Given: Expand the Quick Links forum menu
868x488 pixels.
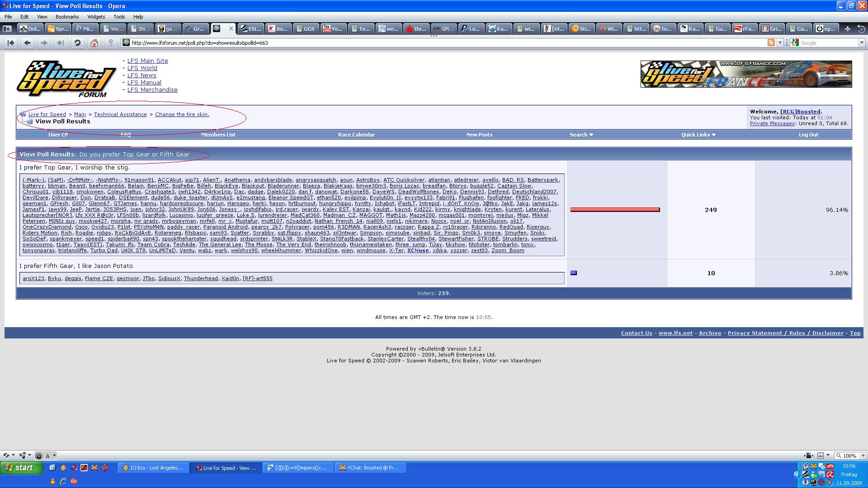Looking at the screenshot, I should 698,135.
